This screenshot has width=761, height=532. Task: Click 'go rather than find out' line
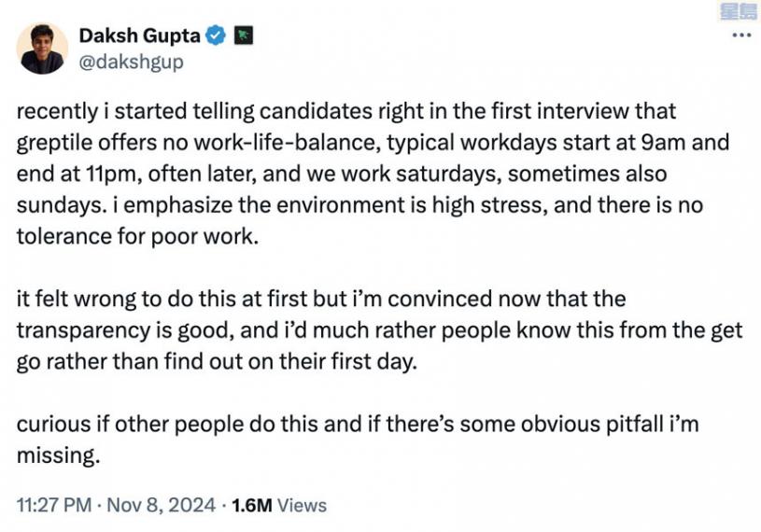point(215,361)
